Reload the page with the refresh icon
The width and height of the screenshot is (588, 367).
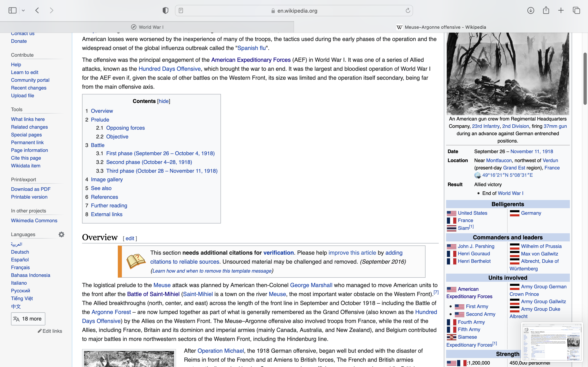(408, 10)
